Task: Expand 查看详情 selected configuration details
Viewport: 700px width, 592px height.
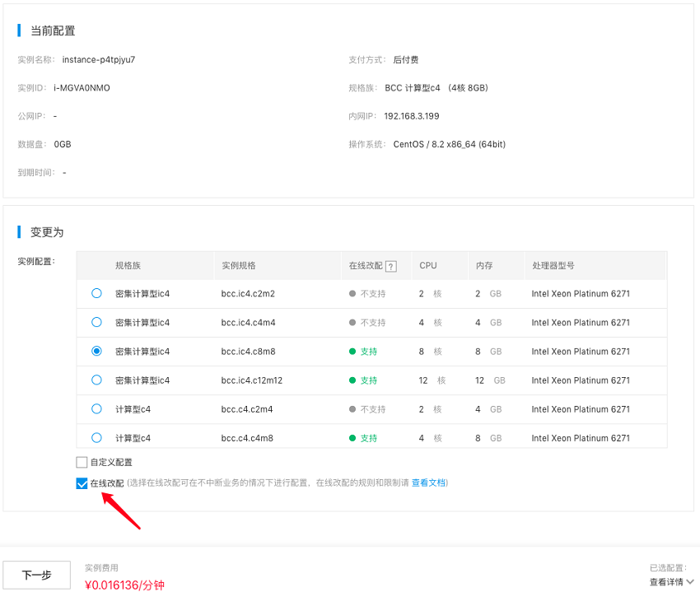Action: pyautogui.click(x=666, y=582)
